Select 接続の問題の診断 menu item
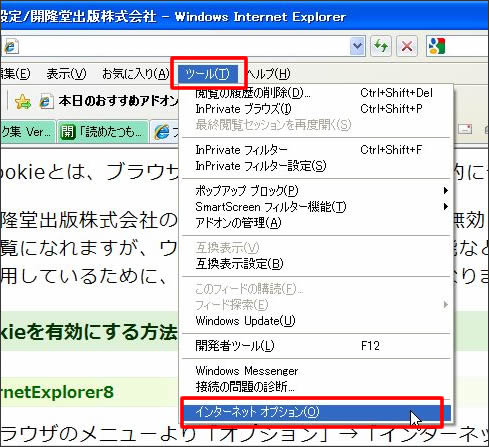Viewport: 489px width, 447px height. 316,387
